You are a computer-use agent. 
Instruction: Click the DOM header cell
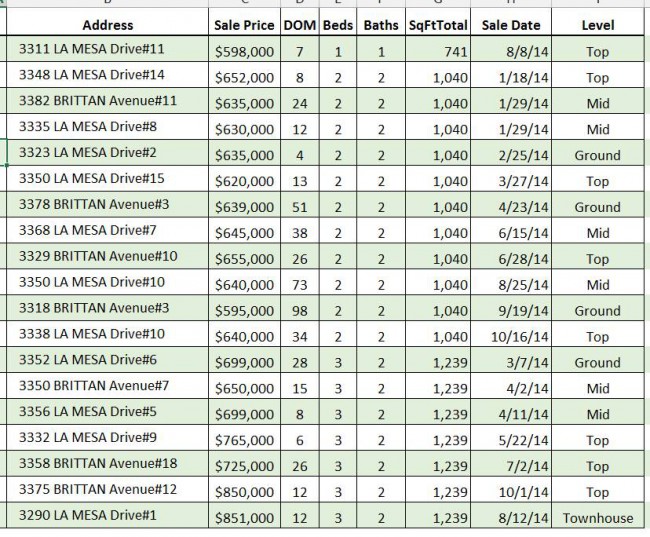tap(299, 24)
